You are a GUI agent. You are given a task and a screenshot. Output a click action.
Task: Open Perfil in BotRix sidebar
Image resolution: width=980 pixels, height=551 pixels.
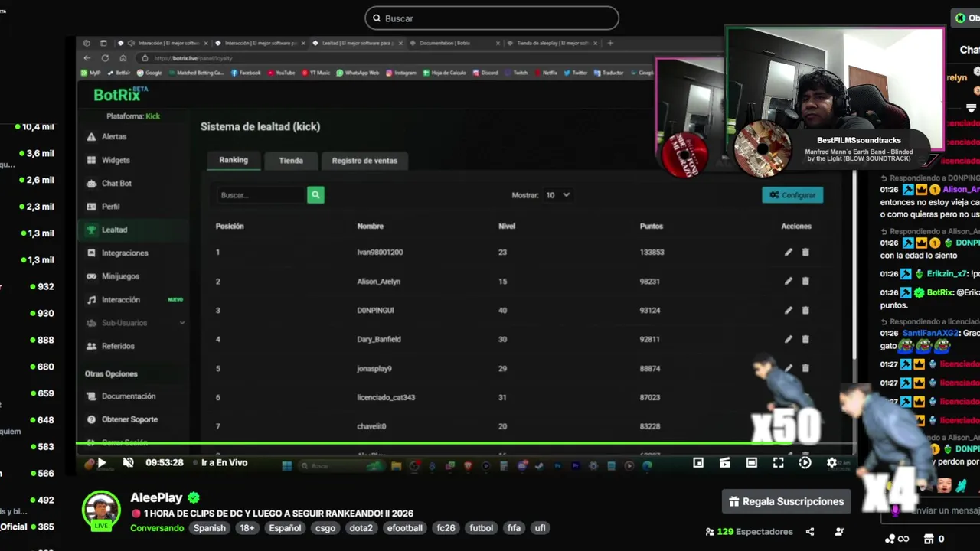[110, 207]
